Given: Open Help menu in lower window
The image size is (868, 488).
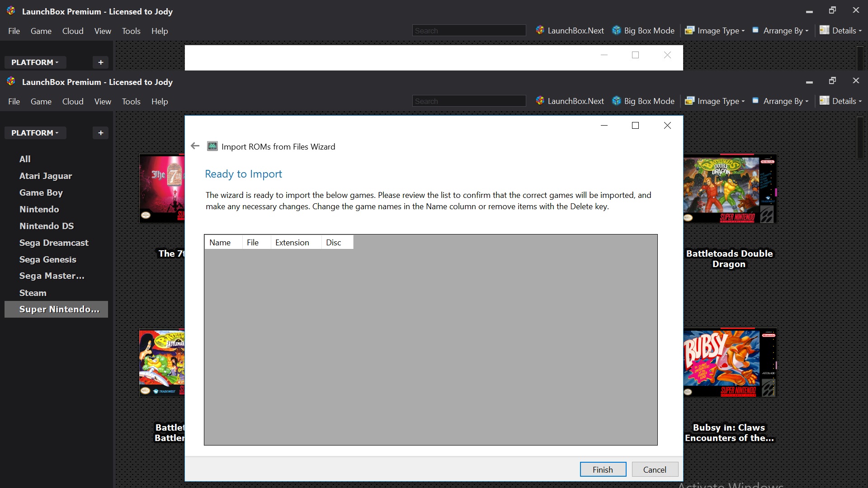Looking at the screenshot, I should [160, 102].
